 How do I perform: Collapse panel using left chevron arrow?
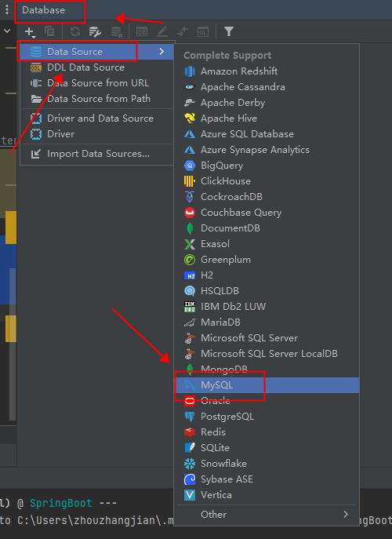[x=7, y=31]
